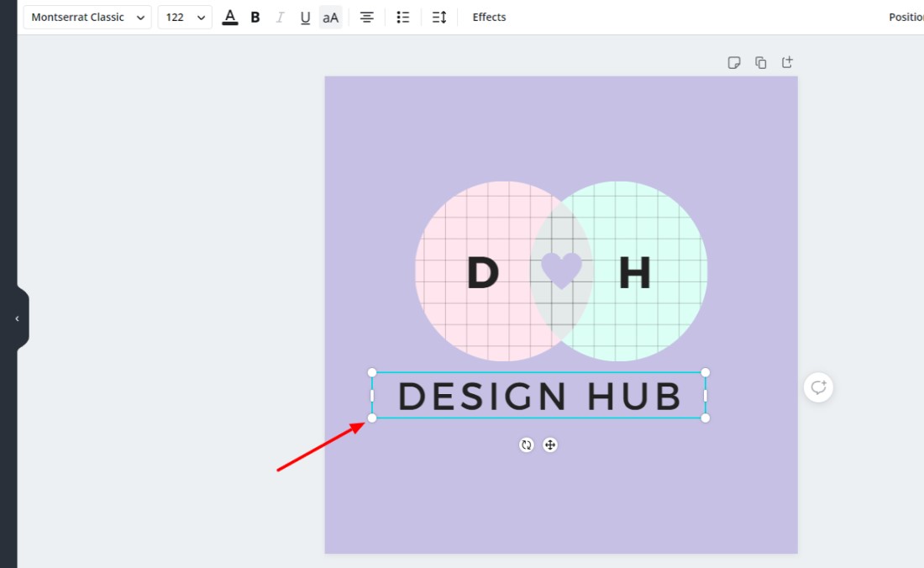Open the font size 122 dropdown

[x=185, y=17]
